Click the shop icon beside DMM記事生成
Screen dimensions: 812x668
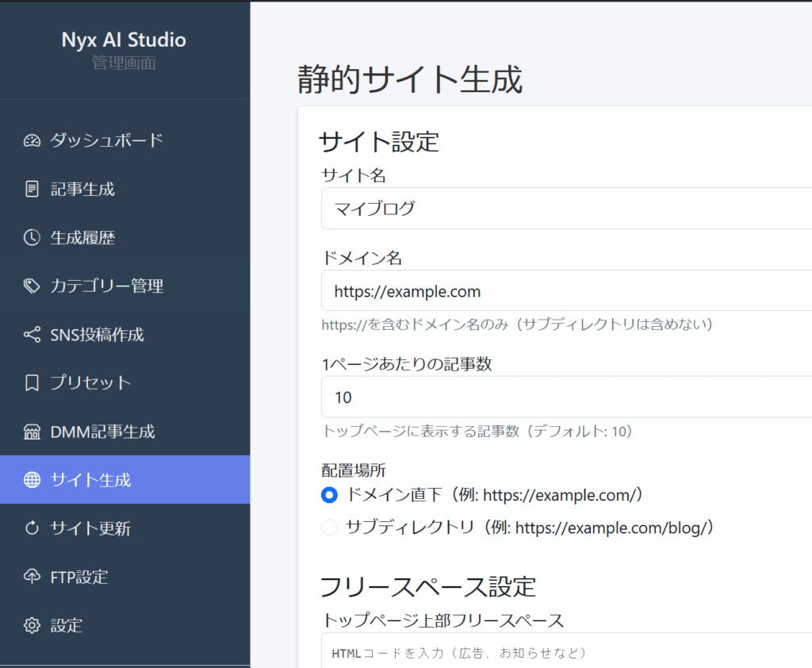coord(32,431)
